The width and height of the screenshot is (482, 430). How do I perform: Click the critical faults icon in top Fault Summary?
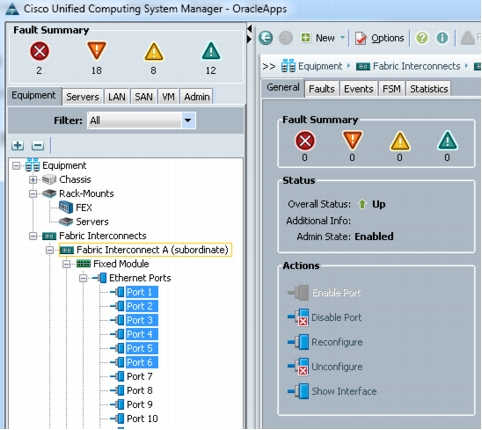click(39, 51)
